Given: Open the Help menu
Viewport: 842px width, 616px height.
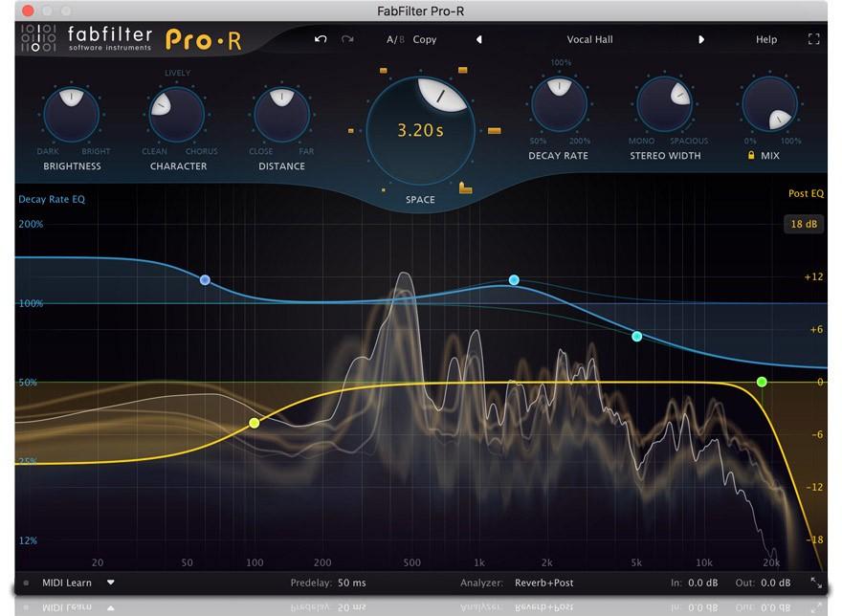Looking at the screenshot, I should (766, 39).
